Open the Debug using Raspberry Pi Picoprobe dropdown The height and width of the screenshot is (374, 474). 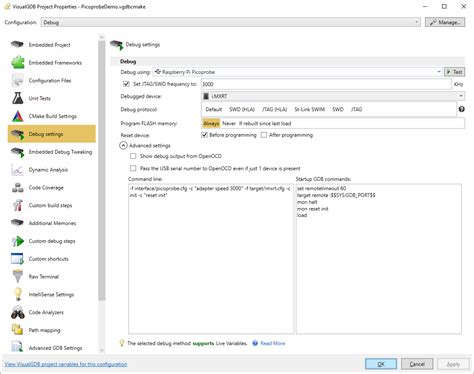tap(297, 72)
